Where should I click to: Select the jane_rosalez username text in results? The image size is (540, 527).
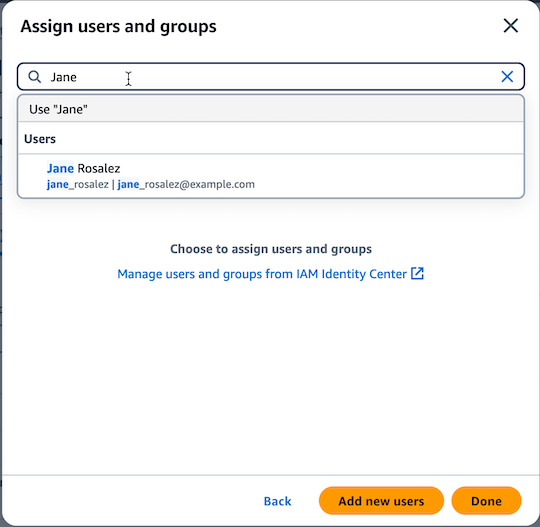pyautogui.click(x=77, y=185)
